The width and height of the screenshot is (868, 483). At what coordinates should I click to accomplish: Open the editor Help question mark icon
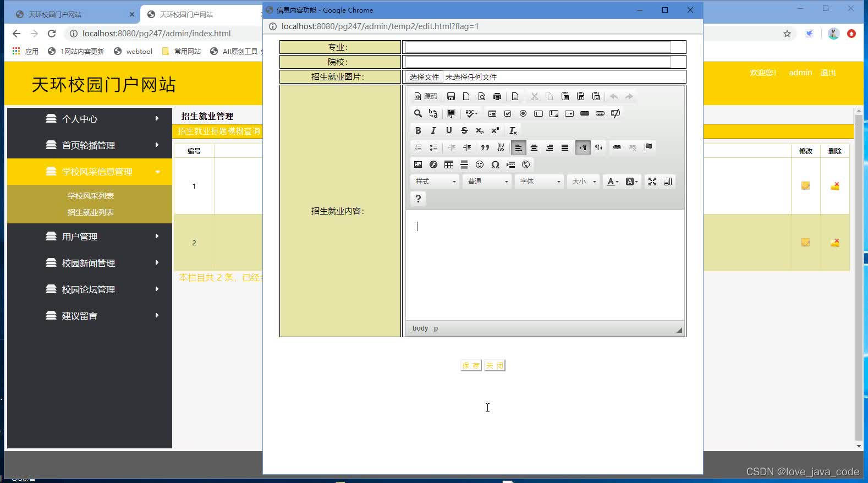click(418, 199)
